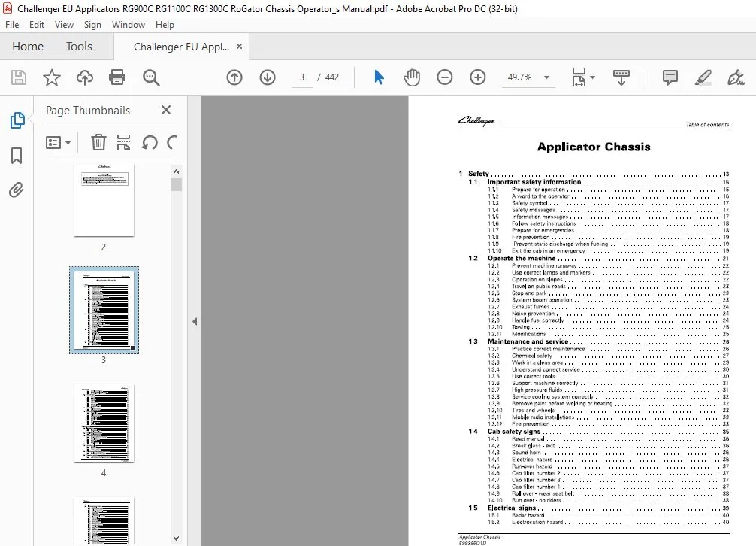Click the Save file icon
This screenshot has height=546, width=756.
[x=19, y=77]
